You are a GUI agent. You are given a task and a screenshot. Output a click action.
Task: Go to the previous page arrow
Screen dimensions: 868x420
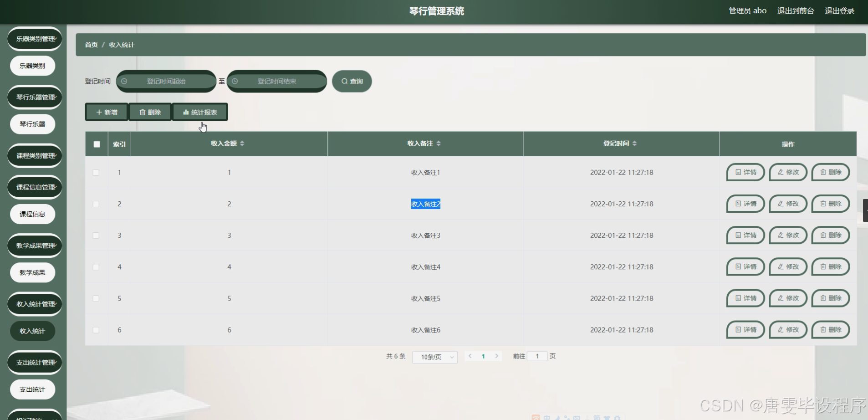470,356
